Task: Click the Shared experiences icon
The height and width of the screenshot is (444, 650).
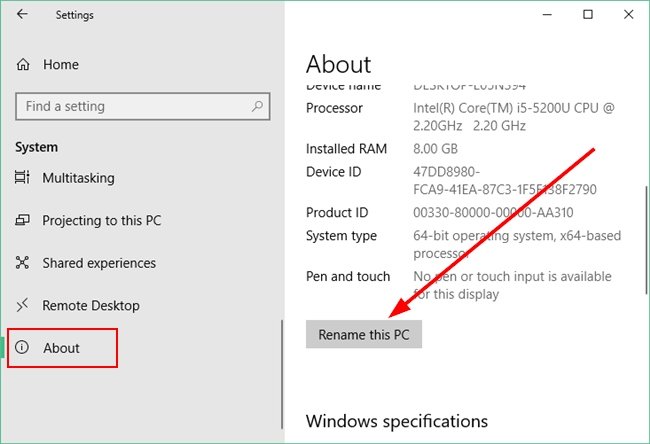Action: coord(22,262)
